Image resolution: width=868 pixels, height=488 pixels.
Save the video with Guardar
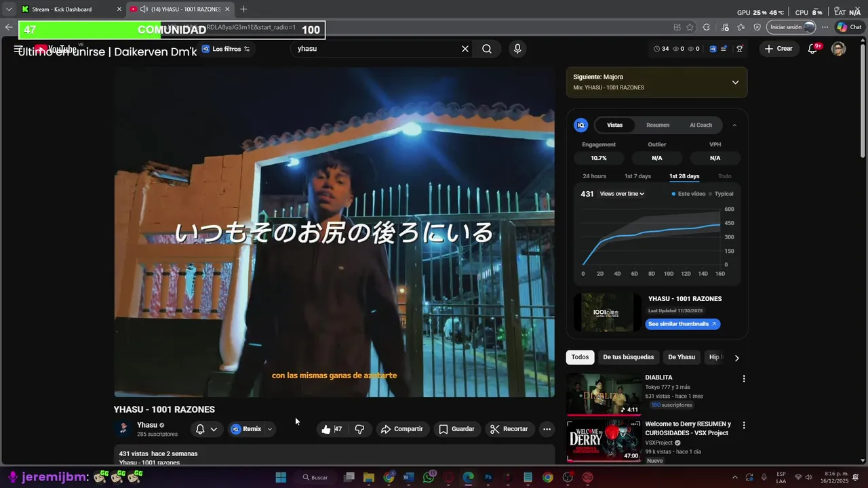tap(456, 429)
